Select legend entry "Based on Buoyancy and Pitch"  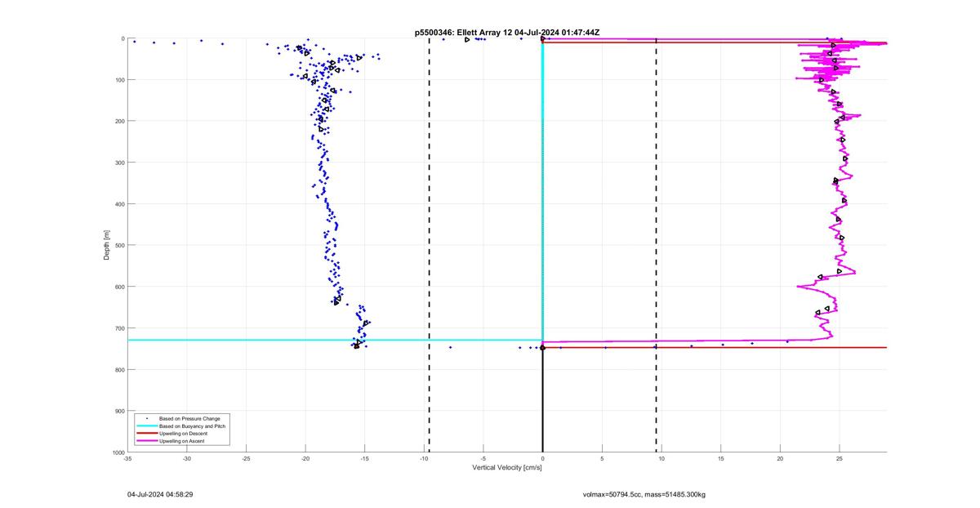click(x=192, y=426)
